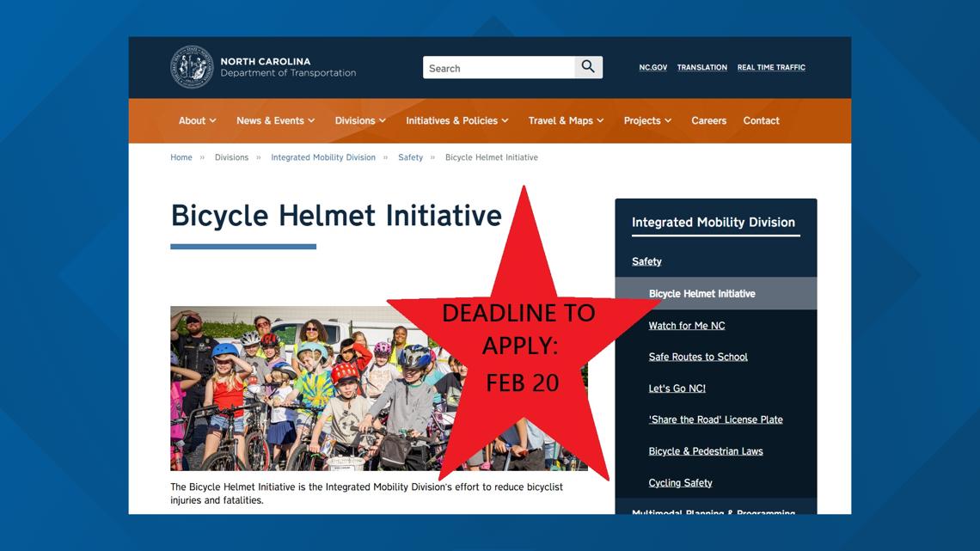The image size is (980, 551).
Task: Click Home in the breadcrumb trail
Action: 181,157
